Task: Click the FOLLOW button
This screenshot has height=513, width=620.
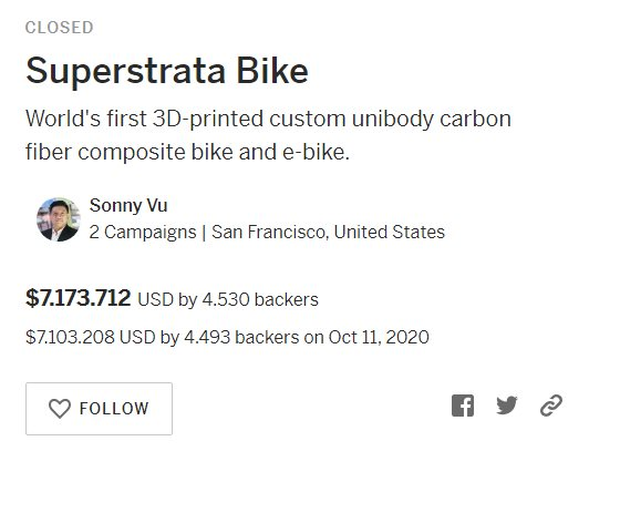Action: click(x=99, y=409)
